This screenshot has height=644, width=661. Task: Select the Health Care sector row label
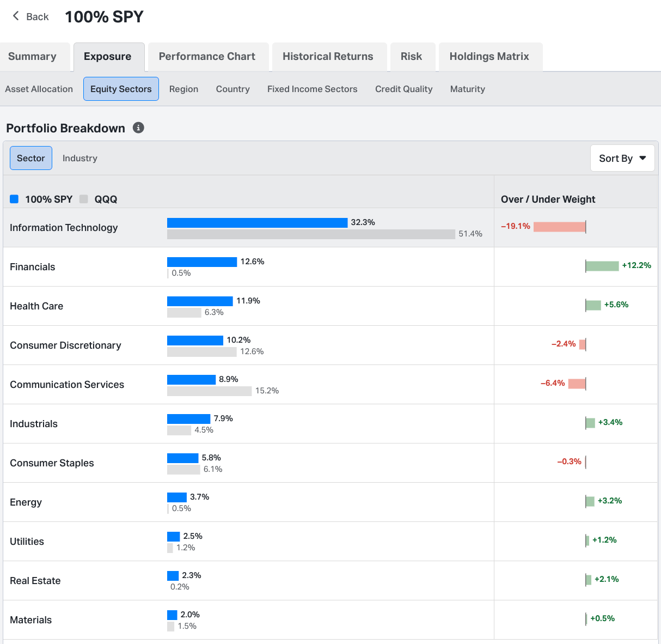coord(36,306)
